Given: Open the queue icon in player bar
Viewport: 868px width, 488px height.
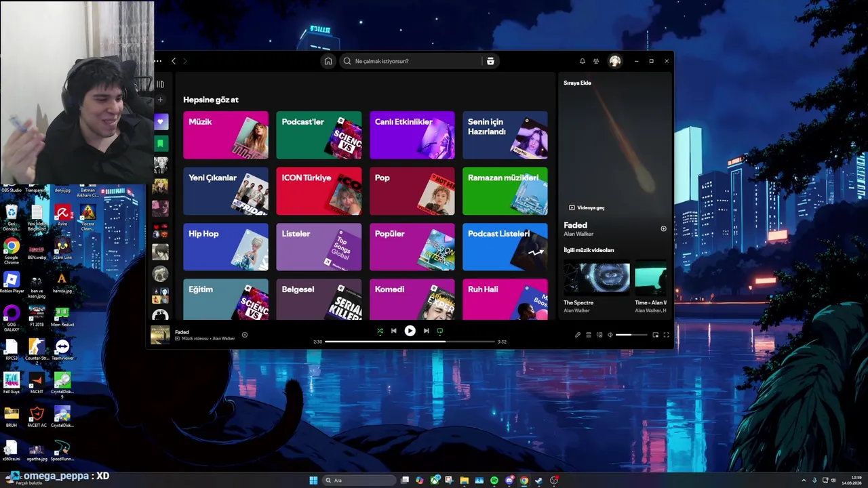Looking at the screenshot, I should (x=589, y=335).
